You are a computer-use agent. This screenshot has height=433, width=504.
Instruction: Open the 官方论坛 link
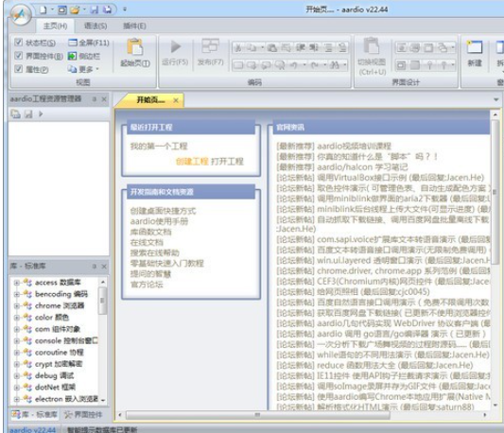[147, 285]
